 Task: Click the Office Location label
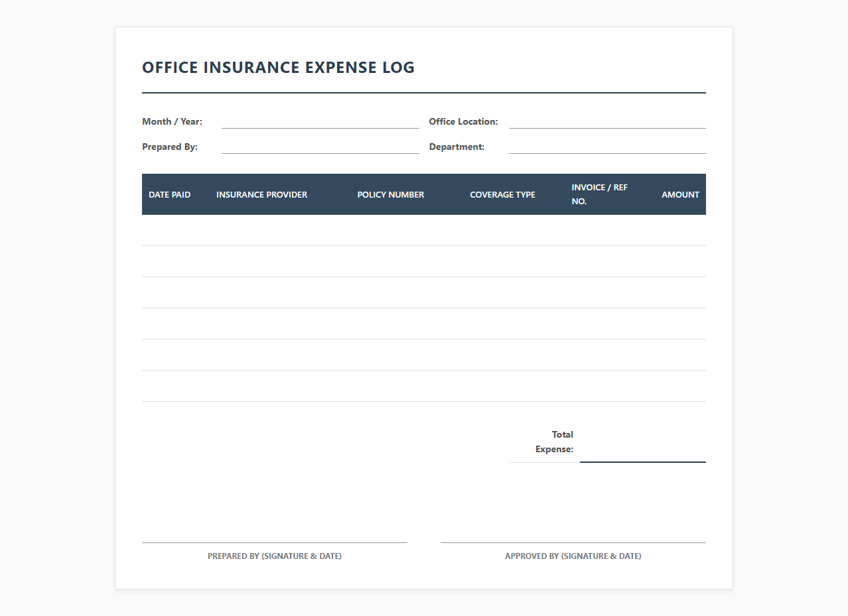point(464,121)
